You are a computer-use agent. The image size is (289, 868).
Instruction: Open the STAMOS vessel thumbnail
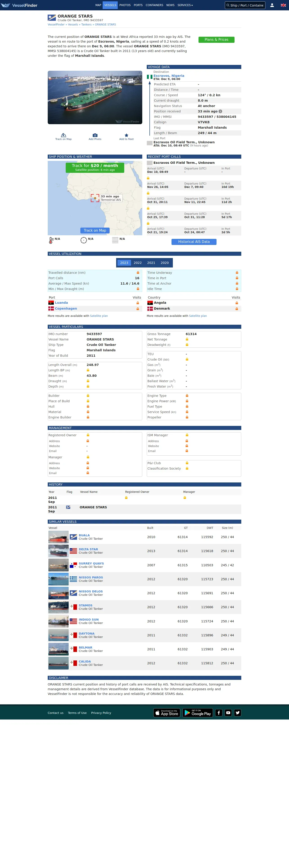pos(59,607)
